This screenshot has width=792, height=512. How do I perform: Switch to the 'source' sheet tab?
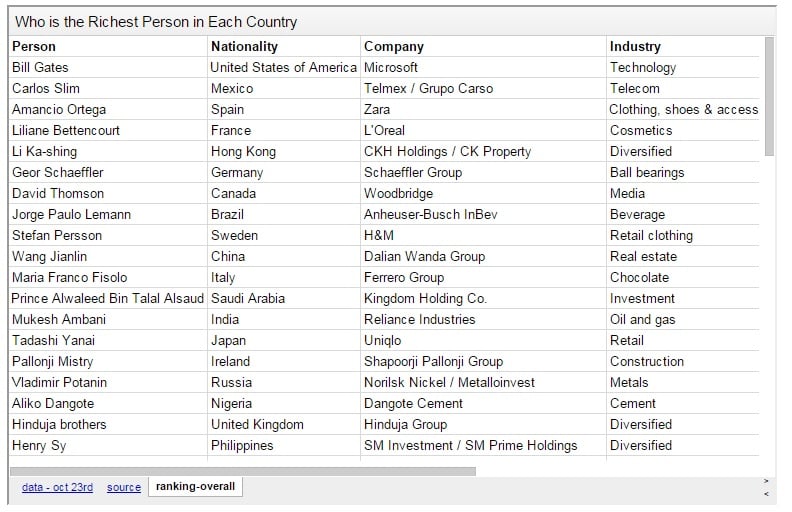(124, 487)
